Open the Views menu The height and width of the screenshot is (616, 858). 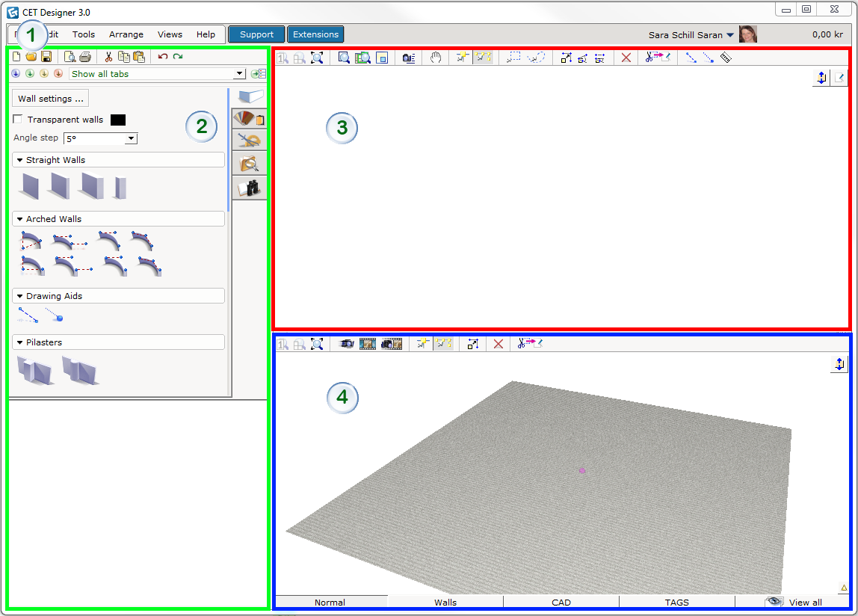pyautogui.click(x=170, y=34)
